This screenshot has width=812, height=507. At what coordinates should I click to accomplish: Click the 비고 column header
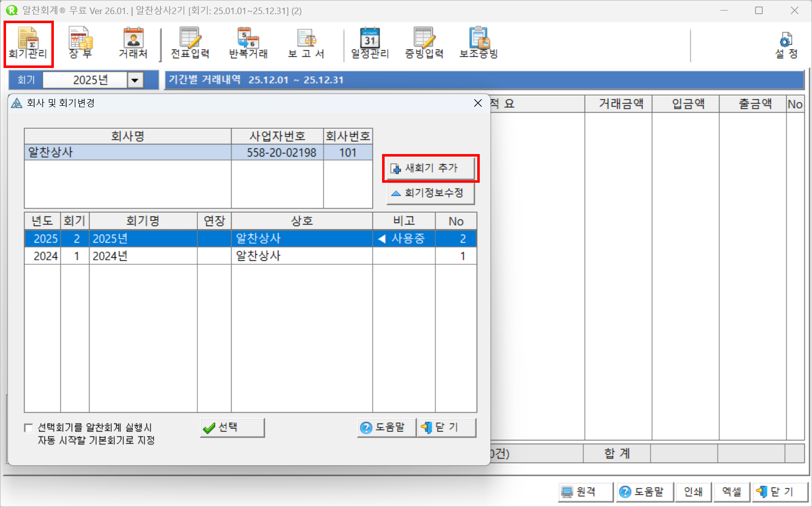pyautogui.click(x=404, y=221)
